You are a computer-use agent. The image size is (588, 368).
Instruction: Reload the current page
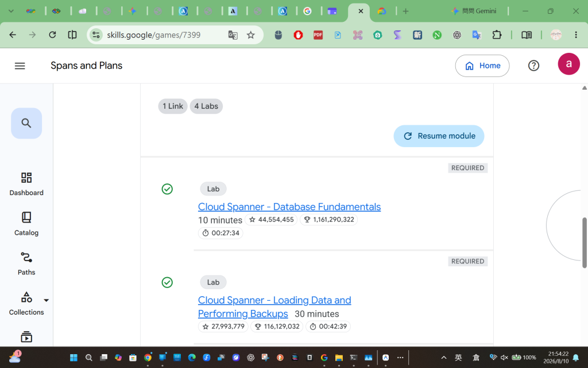click(x=52, y=35)
